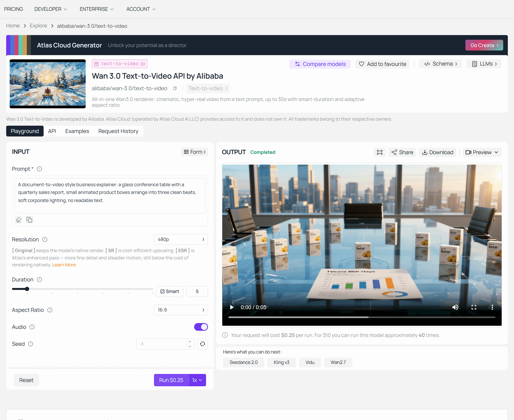Click the Seed number input field
The image size is (514, 420).
(x=161, y=344)
